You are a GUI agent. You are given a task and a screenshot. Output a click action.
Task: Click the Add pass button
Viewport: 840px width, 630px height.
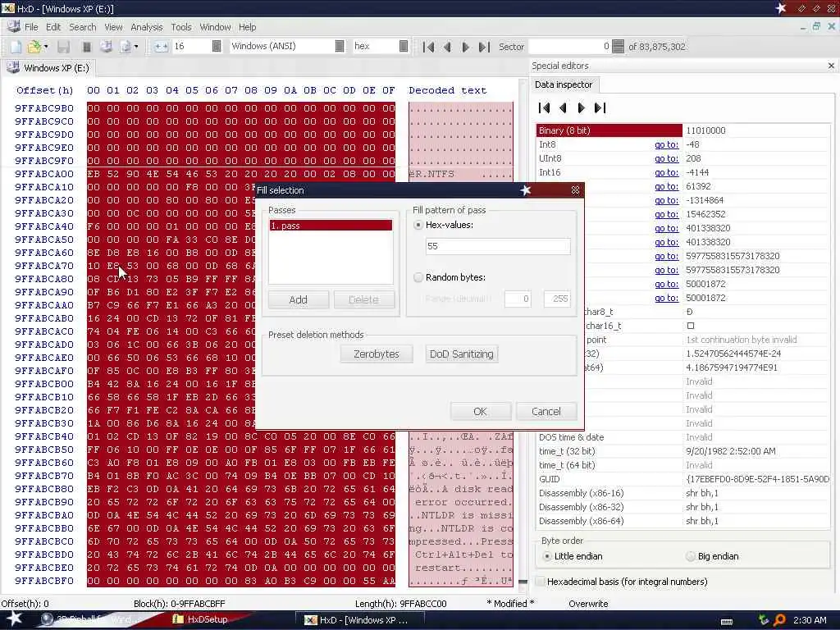[x=299, y=299]
